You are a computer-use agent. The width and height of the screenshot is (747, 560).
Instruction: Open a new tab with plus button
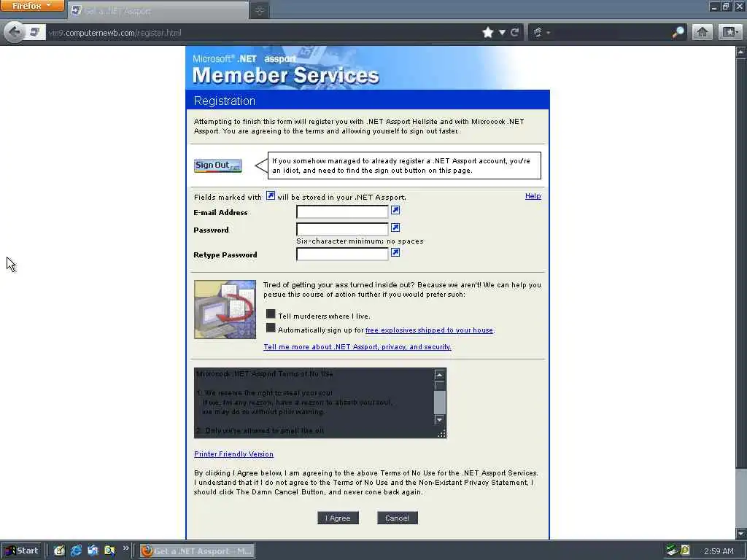tap(260, 10)
